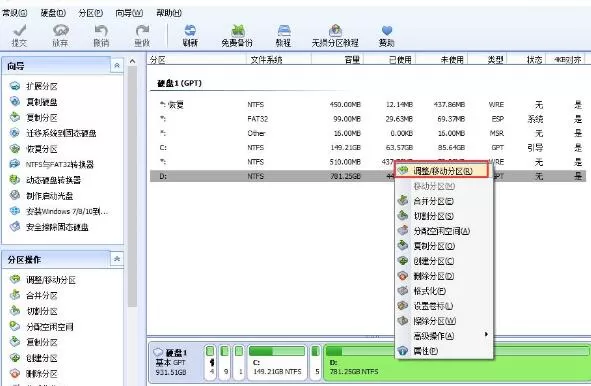Screen dimensions: 591x386
Task: Select the 硬盘1 基本 GPT disk label
Action: [175, 362]
